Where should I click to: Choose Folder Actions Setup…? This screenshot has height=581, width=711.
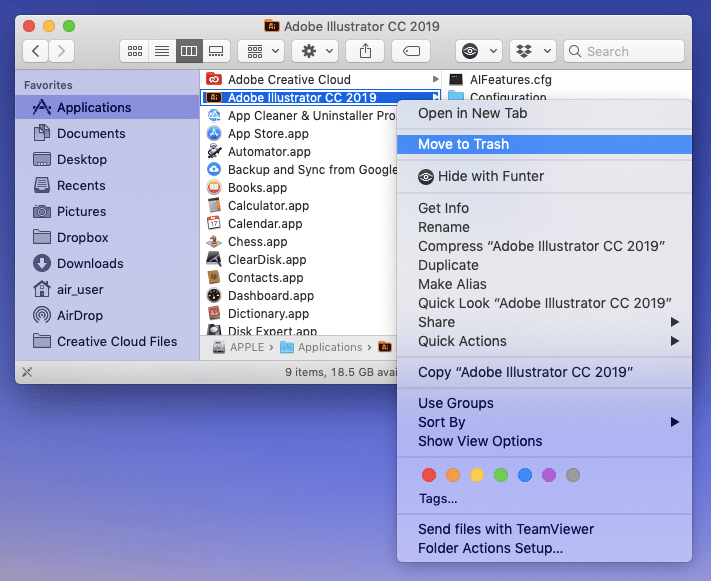[544, 548]
